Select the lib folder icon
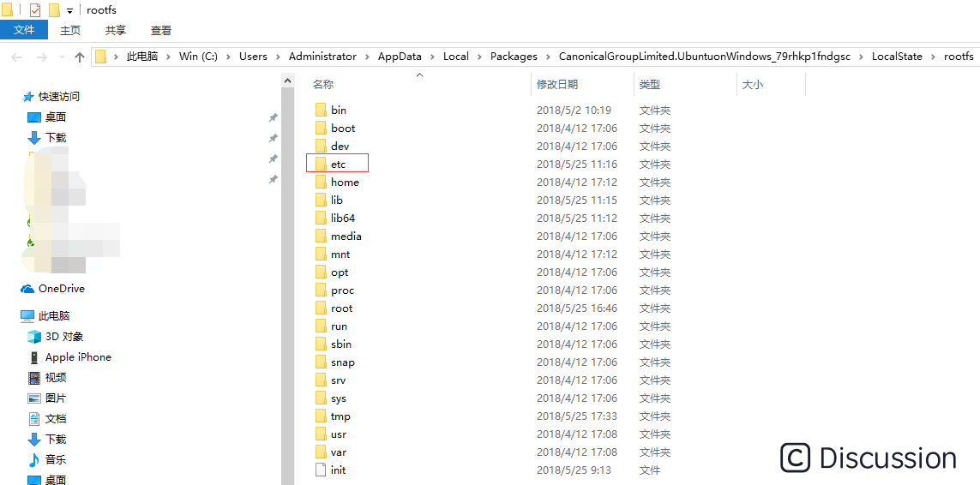980x485 pixels. [x=321, y=200]
